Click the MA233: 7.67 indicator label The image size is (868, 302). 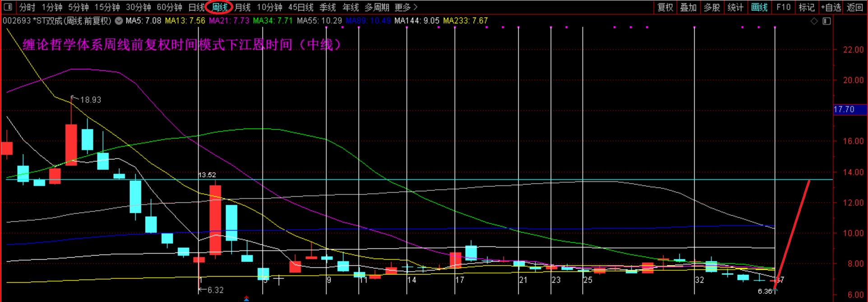coord(466,21)
